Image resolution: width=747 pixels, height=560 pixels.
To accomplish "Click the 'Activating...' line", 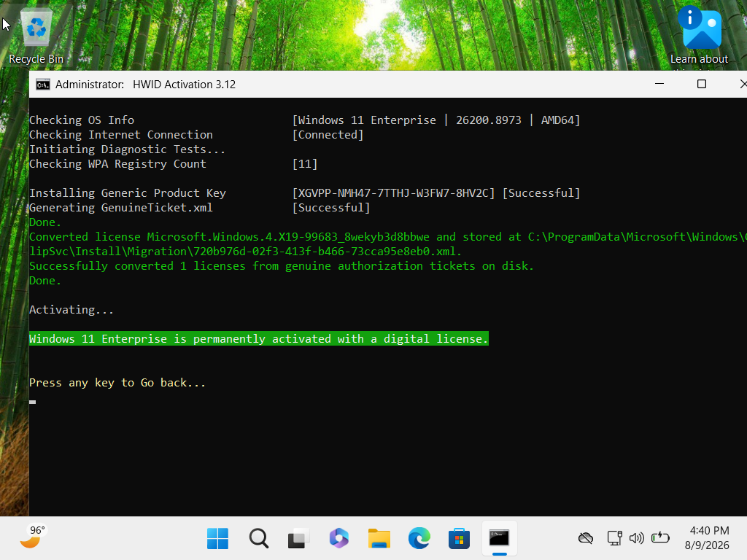I will click(x=71, y=310).
